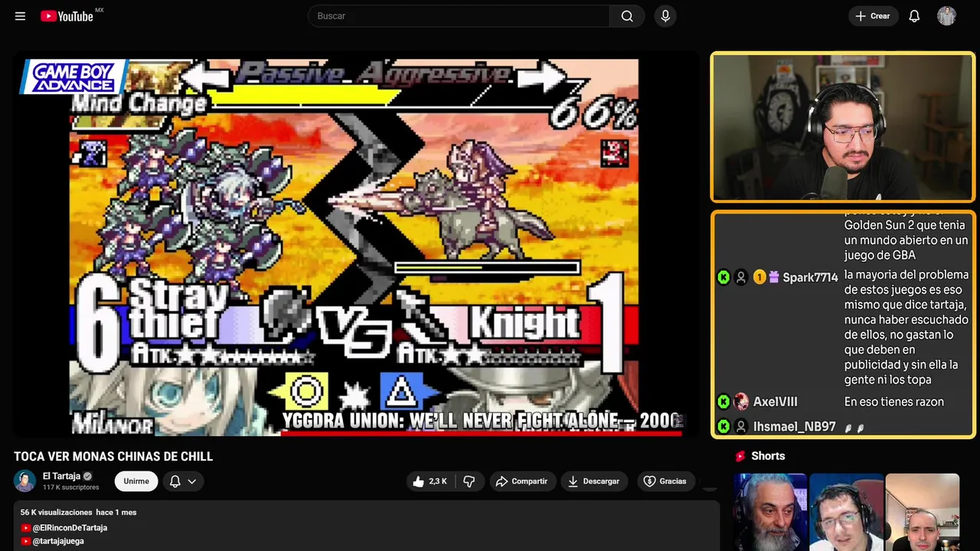Click the Shorts section heading text
This screenshot has height=551, width=980.
[768, 456]
